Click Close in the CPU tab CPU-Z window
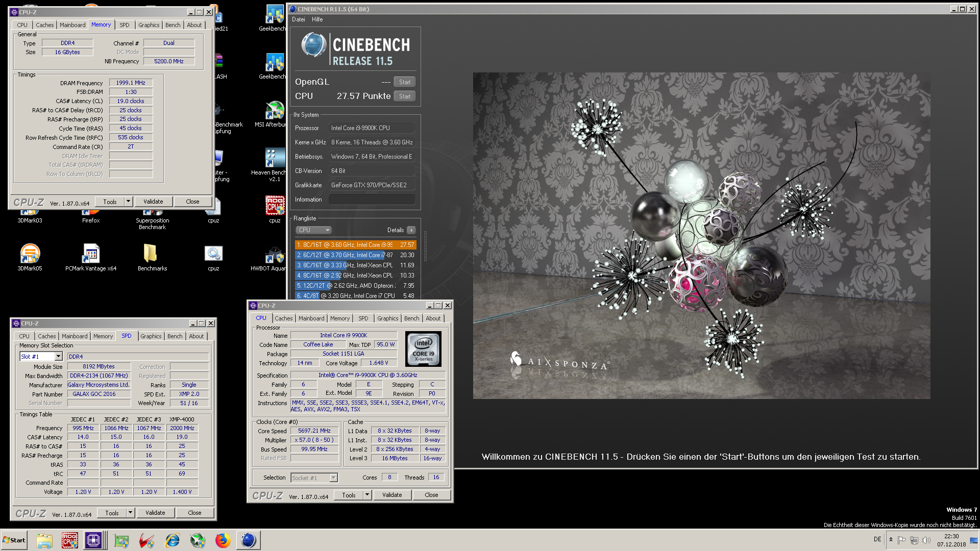 pyautogui.click(x=431, y=495)
